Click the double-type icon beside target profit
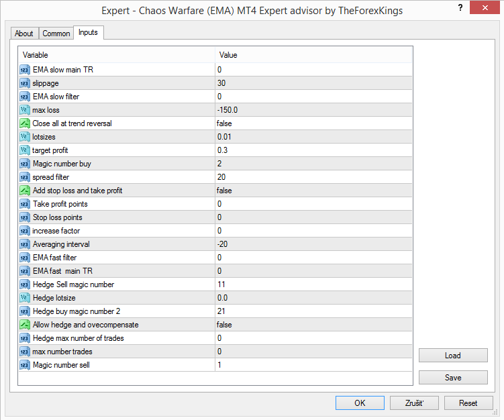504x420 pixels. (25, 150)
